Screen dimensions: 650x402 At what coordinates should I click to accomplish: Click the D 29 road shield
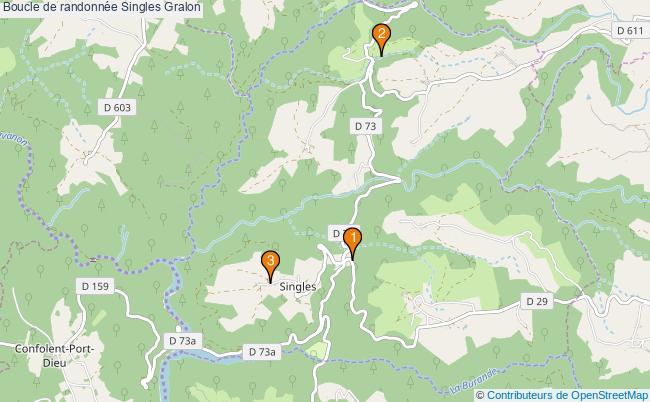537,301
